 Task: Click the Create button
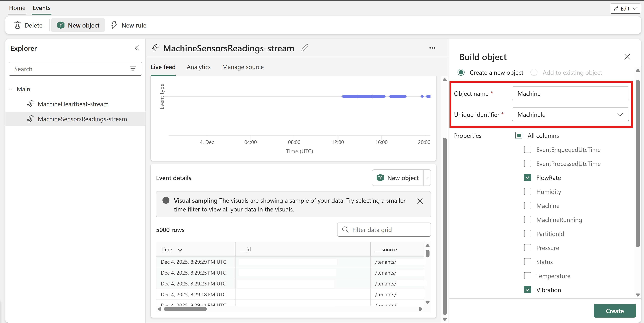[615, 311]
